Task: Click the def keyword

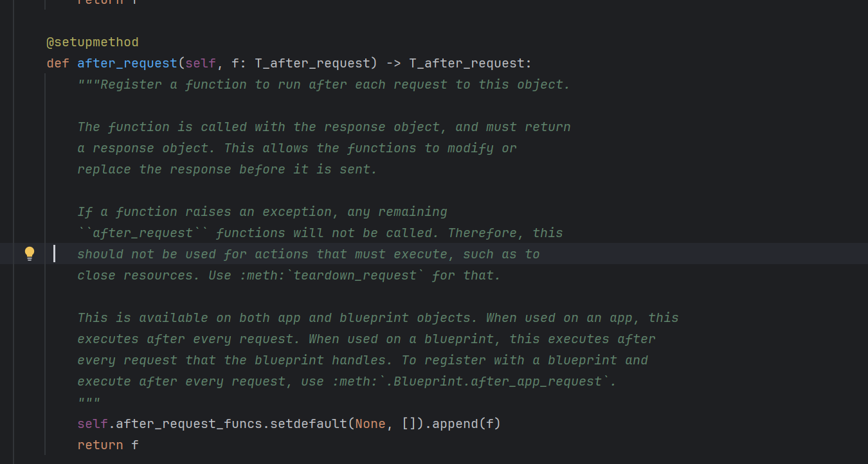Action: tap(58, 64)
